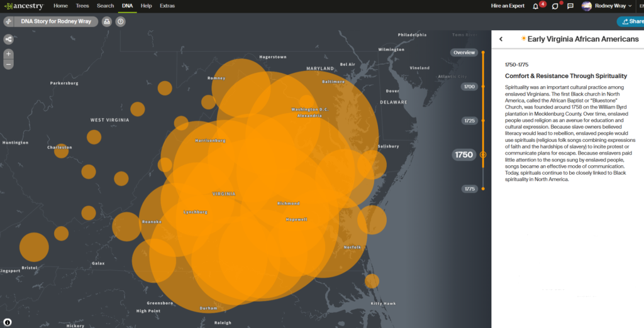Click the Share button
The image size is (644, 328).
pos(631,21)
